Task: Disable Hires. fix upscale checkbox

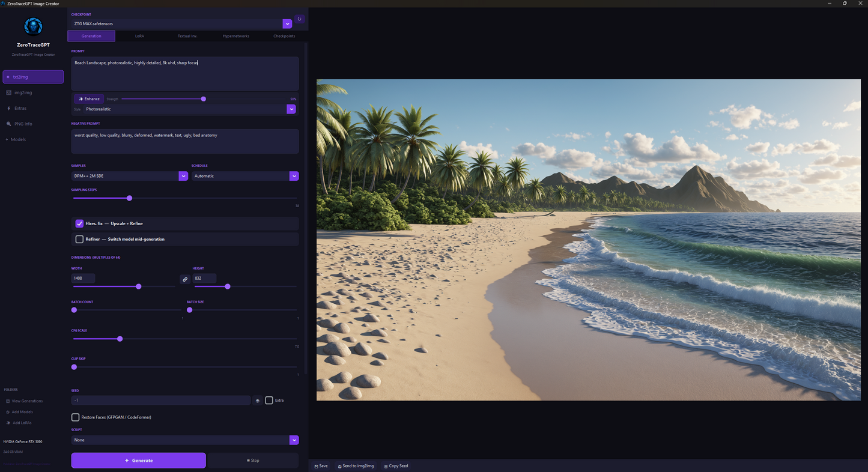Action: click(x=79, y=223)
